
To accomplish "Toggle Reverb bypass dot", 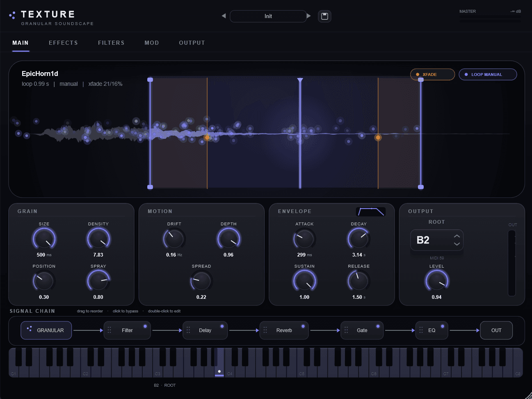I will (x=303, y=326).
